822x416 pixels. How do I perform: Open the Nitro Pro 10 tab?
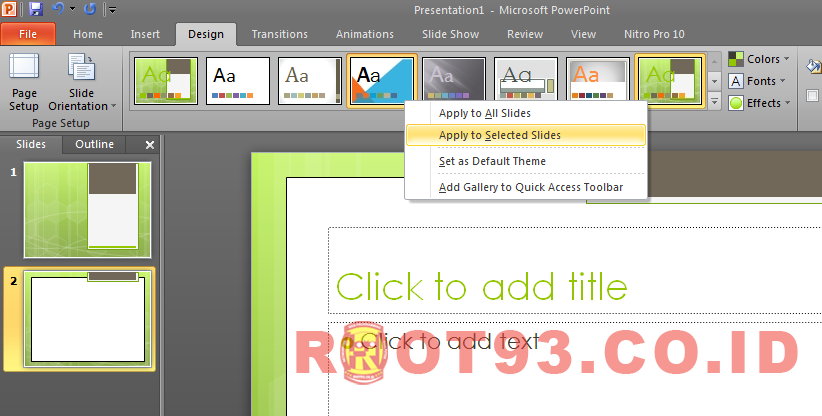point(654,34)
